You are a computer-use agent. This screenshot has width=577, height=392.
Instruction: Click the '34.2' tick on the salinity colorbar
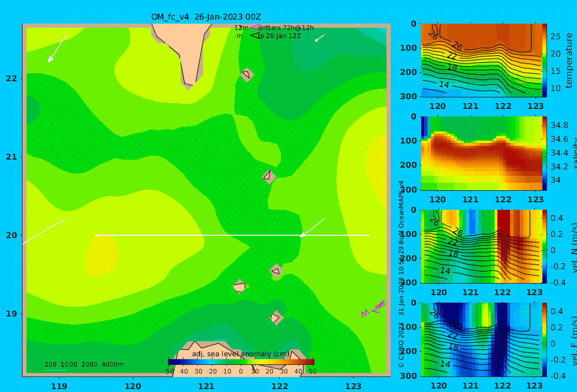point(559,167)
